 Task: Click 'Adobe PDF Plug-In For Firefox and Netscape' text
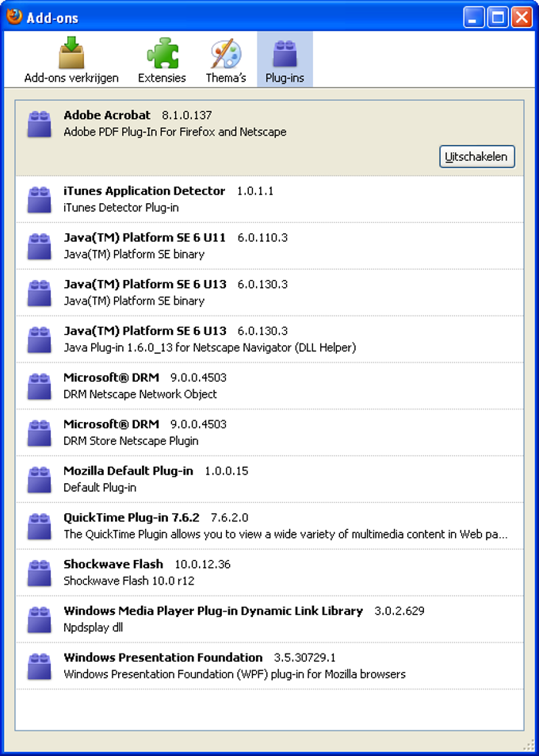pyautogui.click(x=175, y=132)
